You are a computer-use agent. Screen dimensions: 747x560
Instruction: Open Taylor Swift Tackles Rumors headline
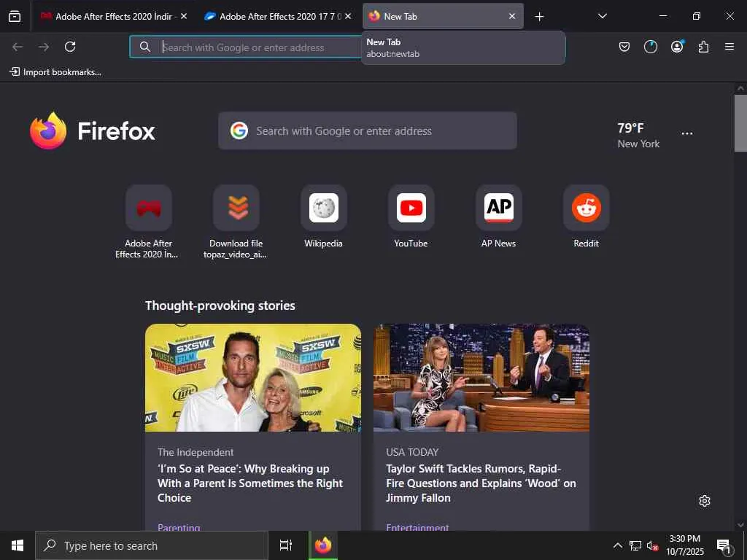point(481,483)
